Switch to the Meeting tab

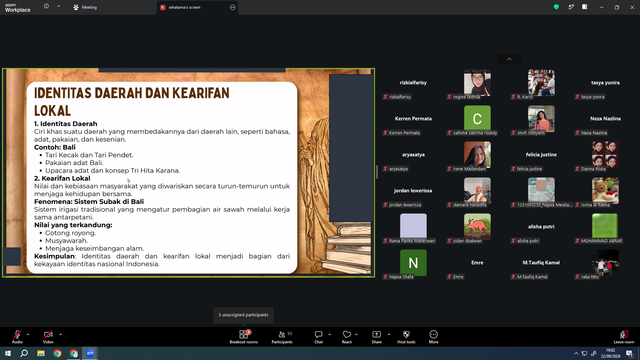(x=85, y=7)
